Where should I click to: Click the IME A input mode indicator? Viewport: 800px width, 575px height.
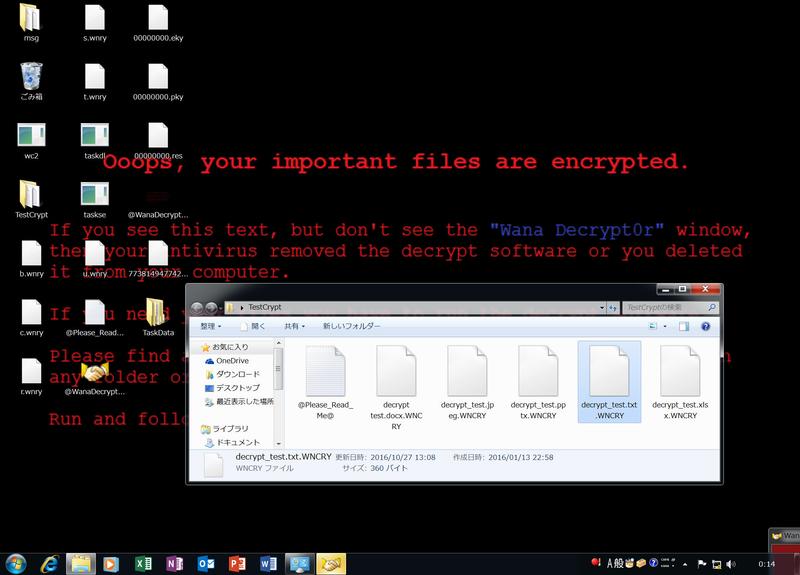(x=610, y=563)
